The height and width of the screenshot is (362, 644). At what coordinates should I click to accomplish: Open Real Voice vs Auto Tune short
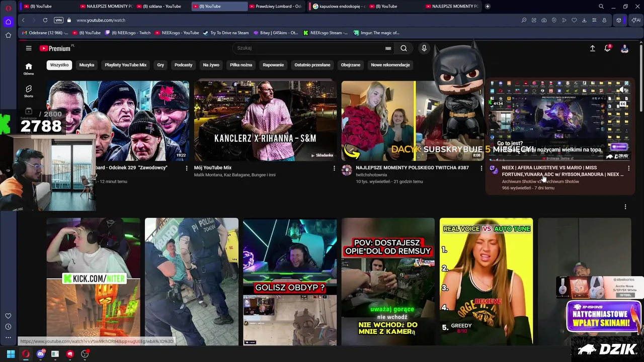click(486, 282)
